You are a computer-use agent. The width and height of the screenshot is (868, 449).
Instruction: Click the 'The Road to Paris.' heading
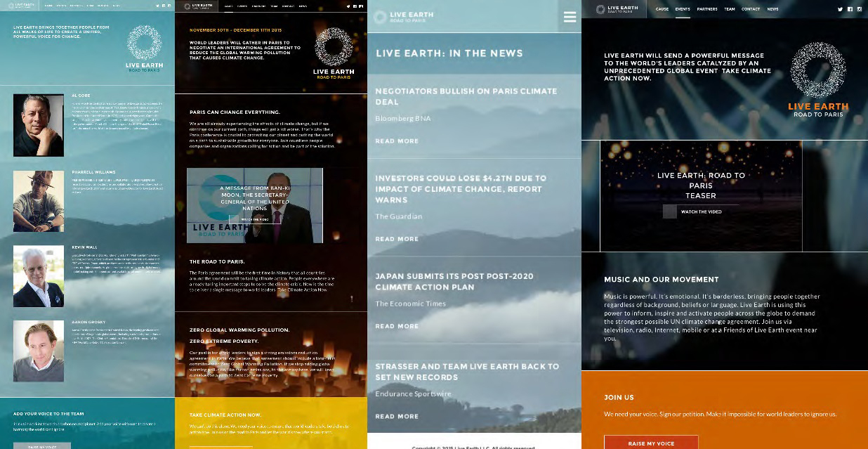[x=217, y=261]
